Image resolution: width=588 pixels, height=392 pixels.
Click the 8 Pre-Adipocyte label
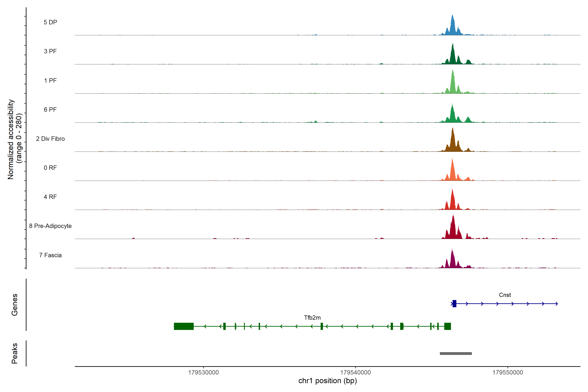(x=50, y=226)
